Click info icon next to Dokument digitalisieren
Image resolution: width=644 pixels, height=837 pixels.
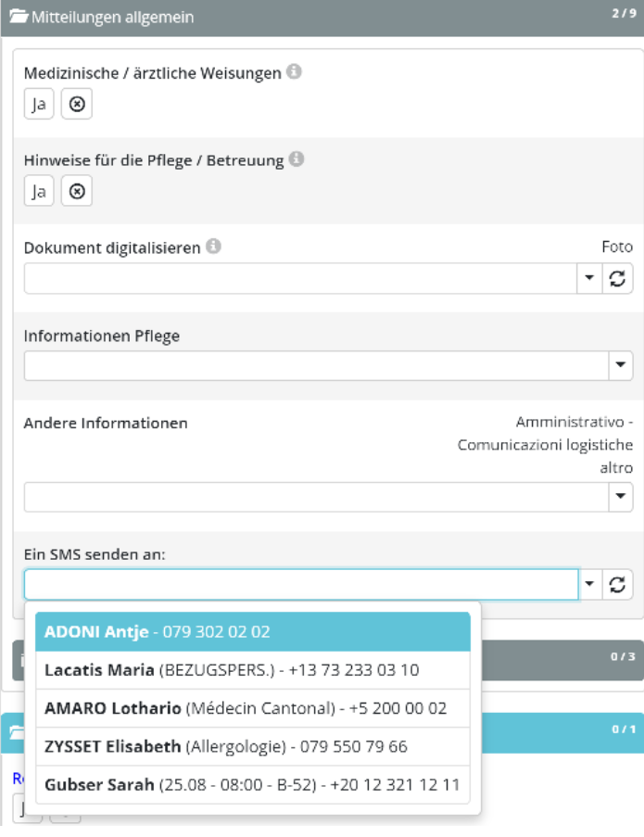point(213,247)
